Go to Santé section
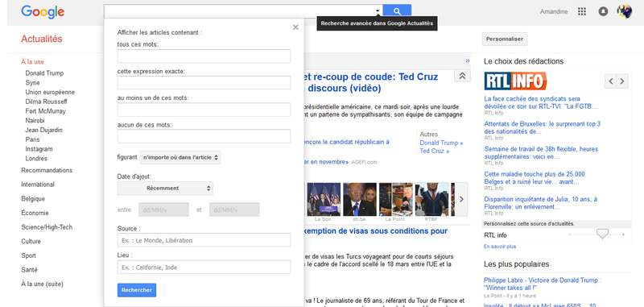 click(30, 270)
